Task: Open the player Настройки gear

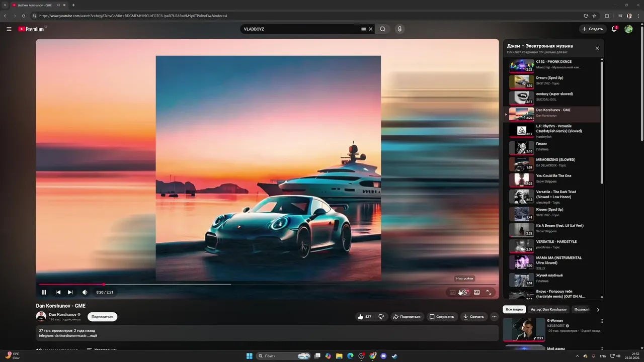Action: pyautogui.click(x=464, y=292)
